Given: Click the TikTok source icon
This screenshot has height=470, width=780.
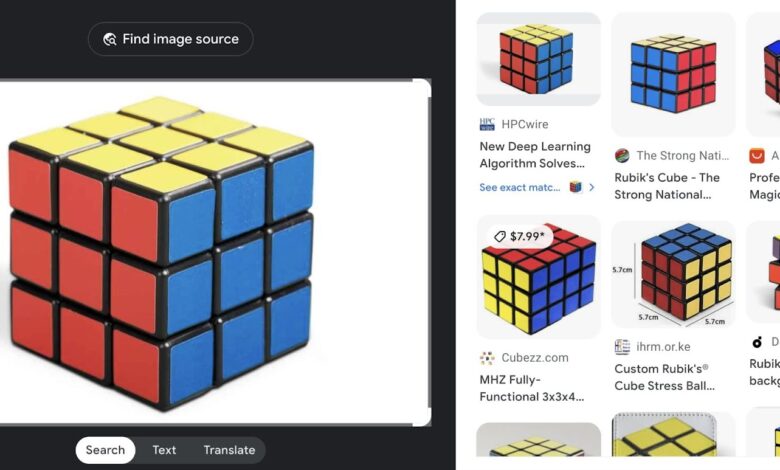Looking at the screenshot, I should coord(757,342).
